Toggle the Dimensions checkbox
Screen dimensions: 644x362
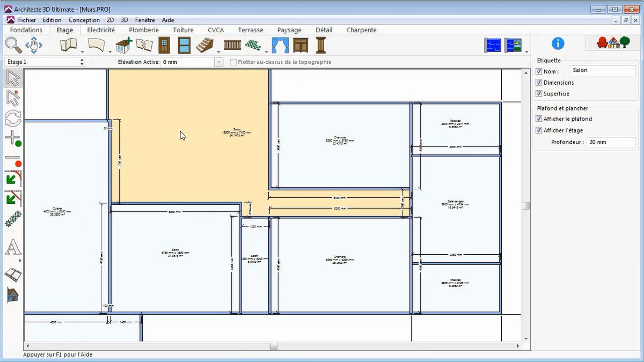pos(539,83)
